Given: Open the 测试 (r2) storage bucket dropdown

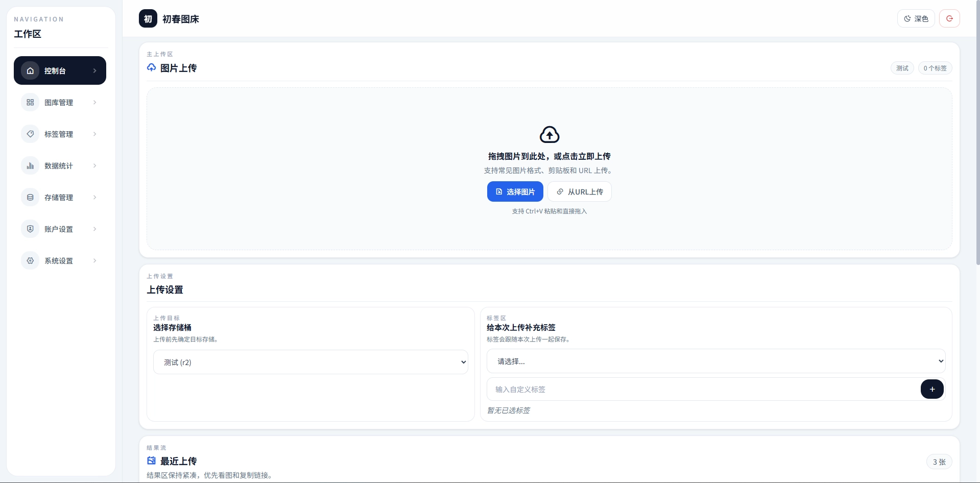Looking at the screenshot, I should [310, 362].
